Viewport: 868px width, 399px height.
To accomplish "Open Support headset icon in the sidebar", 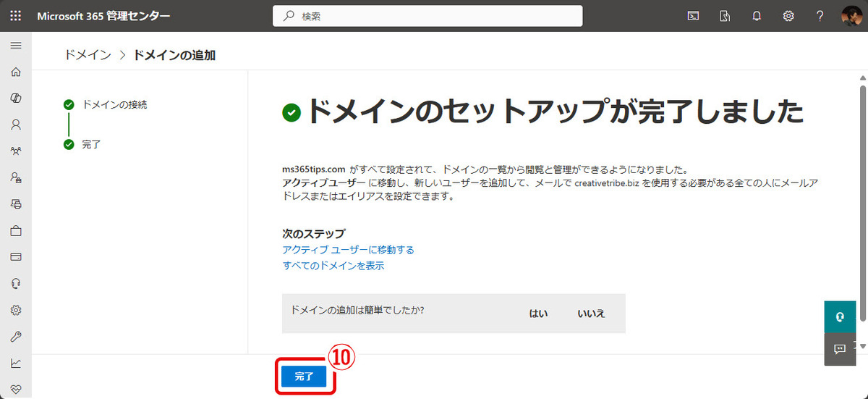I will point(16,284).
